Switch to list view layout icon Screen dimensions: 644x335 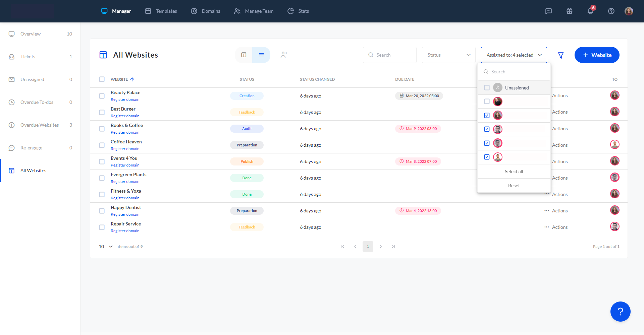point(261,55)
